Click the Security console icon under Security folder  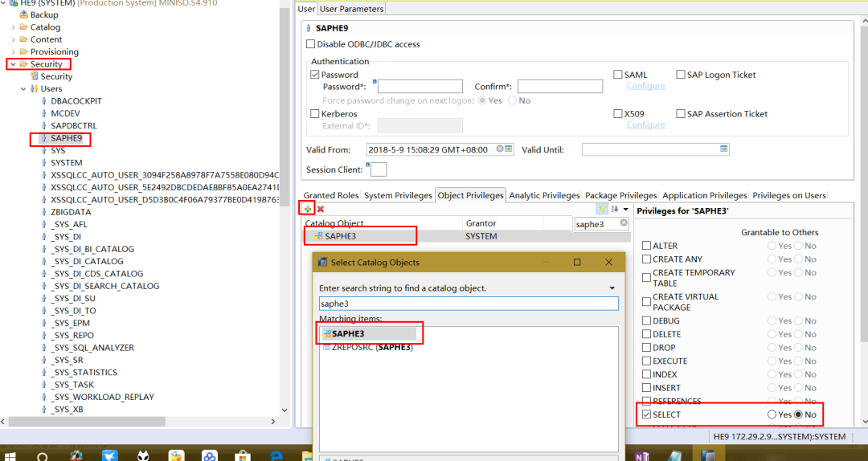35,76
